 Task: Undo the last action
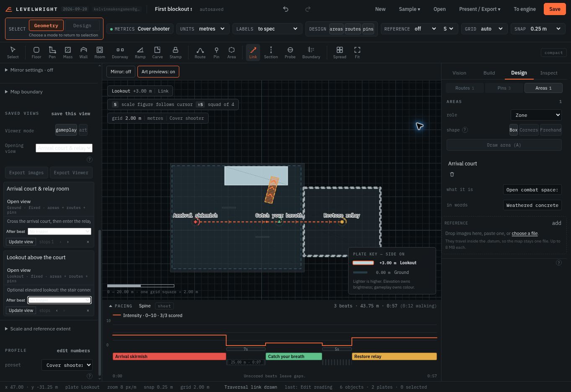point(286,9)
